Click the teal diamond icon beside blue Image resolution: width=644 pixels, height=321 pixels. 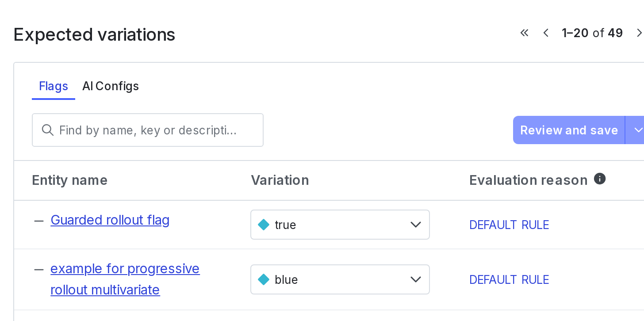click(x=264, y=279)
